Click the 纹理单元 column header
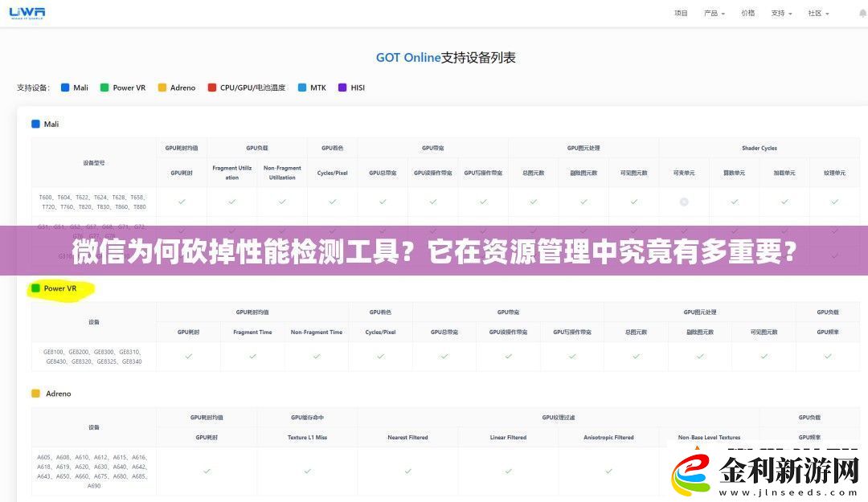868x502 pixels. [x=834, y=173]
